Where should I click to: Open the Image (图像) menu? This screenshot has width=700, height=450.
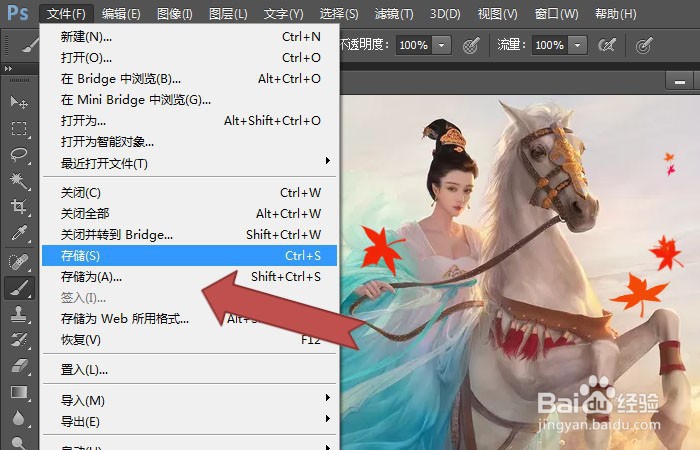pos(175,14)
